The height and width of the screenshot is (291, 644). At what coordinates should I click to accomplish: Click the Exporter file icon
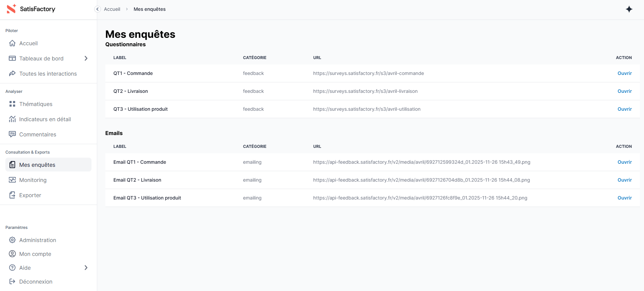tap(12, 195)
